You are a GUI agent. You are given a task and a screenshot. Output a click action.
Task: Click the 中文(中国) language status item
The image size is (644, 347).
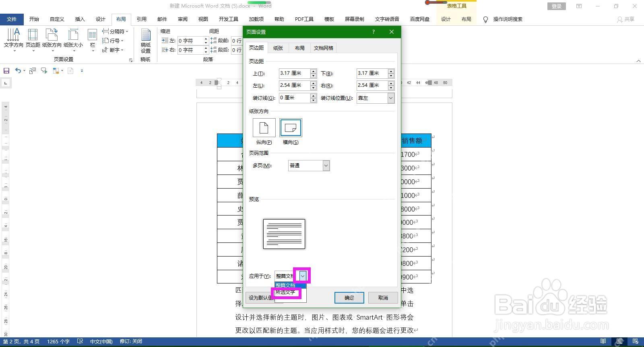101,341
